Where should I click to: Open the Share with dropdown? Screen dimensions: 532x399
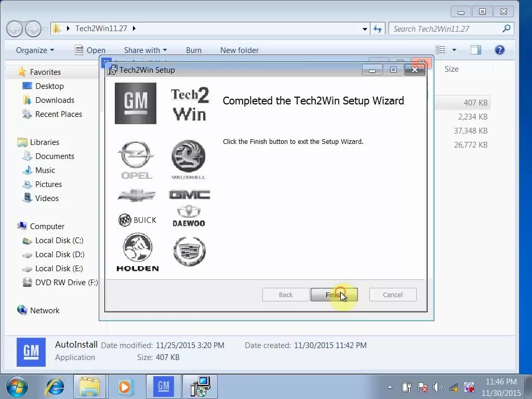[145, 50]
